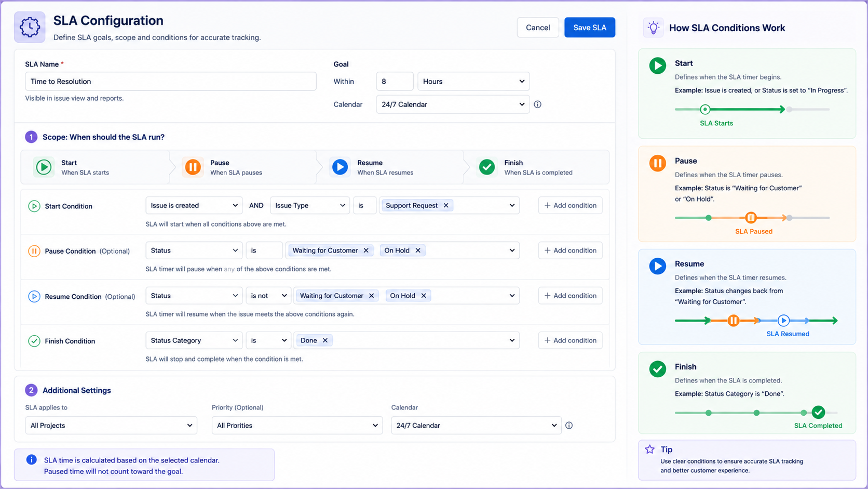Click the info icon beside Goal Calendar dropdown
This screenshot has height=489, width=868.
coord(538,104)
